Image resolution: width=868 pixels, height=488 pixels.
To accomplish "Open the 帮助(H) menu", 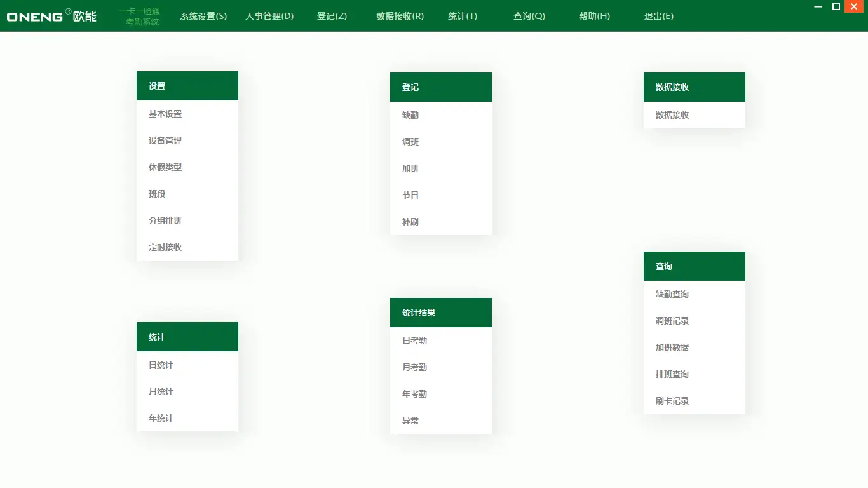I will pos(592,17).
